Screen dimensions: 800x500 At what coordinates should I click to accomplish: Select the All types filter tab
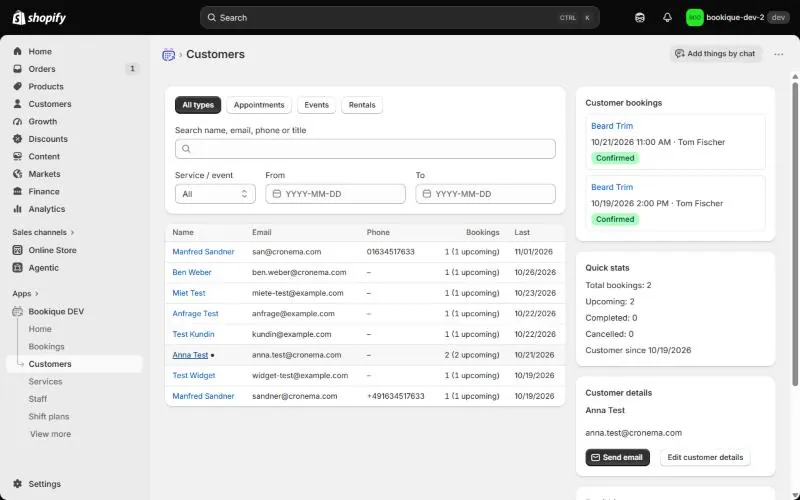[x=198, y=105]
